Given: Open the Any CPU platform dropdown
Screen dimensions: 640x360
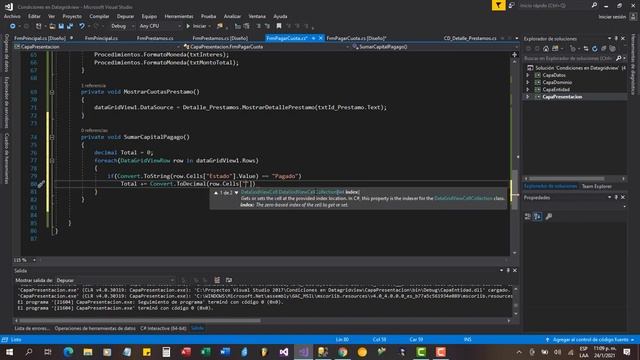Looking at the screenshot, I should (x=160, y=26).
